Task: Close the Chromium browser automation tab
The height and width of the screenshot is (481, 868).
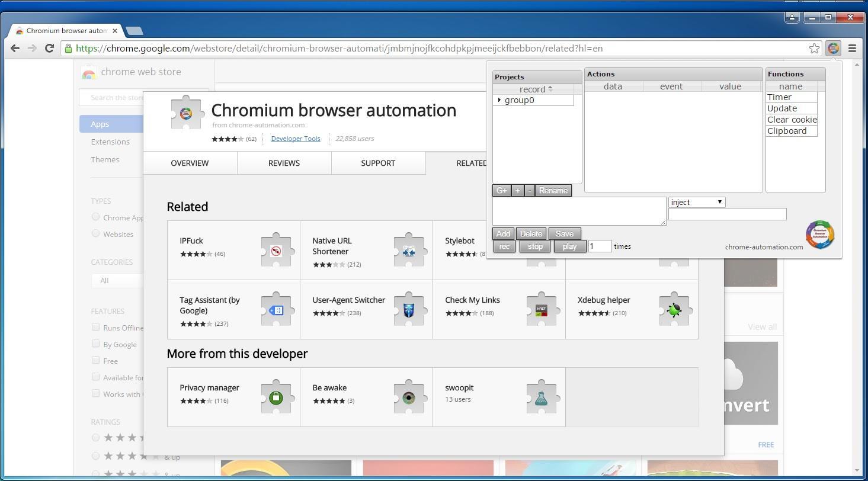Action: pyautogui.click(x=115, y=31)
